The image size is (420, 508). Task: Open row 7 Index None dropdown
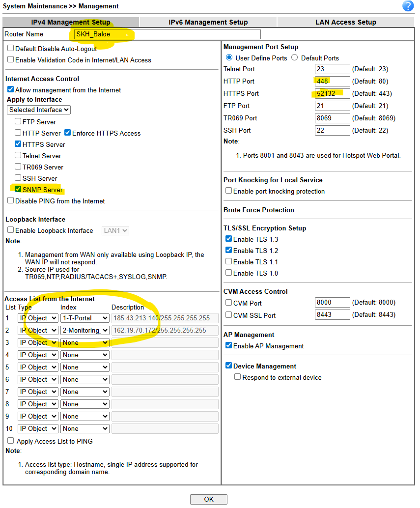click(x=85, y=392)
